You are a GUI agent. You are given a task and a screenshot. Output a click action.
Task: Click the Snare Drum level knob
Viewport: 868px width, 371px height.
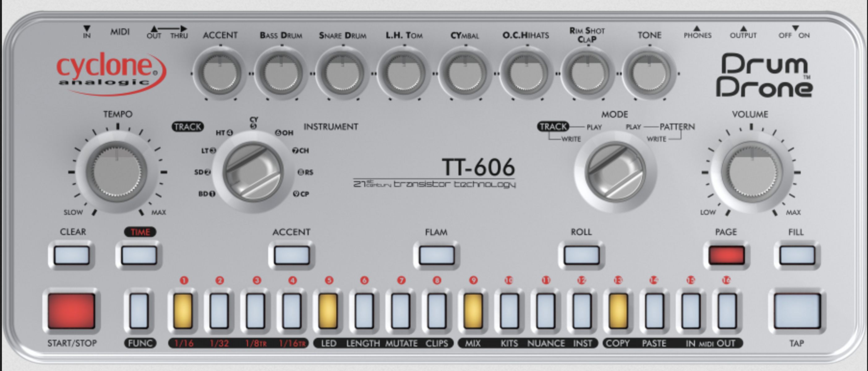(343, 73)
